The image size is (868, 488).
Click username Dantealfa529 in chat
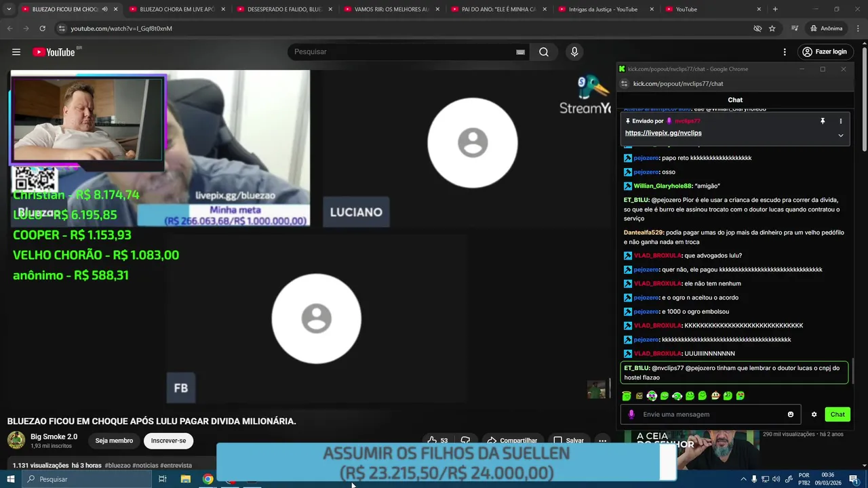coord(644,232)
